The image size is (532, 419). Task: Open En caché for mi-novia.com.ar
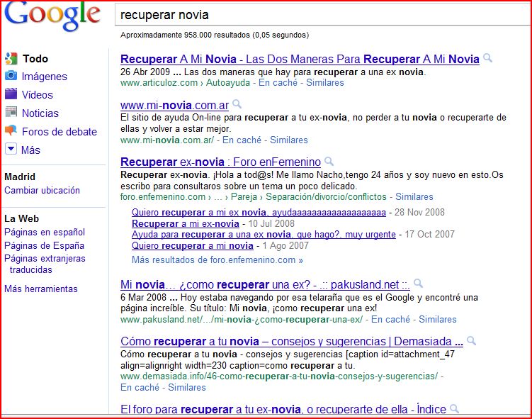(242, 140)
